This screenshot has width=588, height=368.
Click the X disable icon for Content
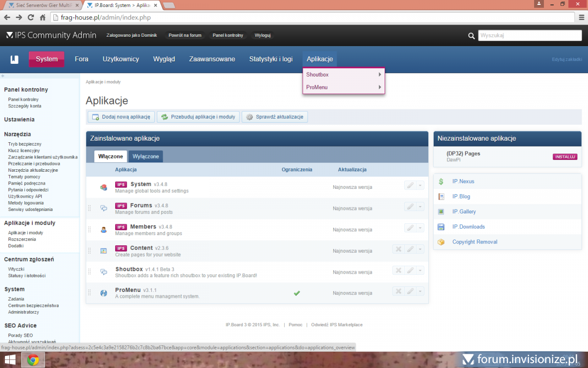398,249
